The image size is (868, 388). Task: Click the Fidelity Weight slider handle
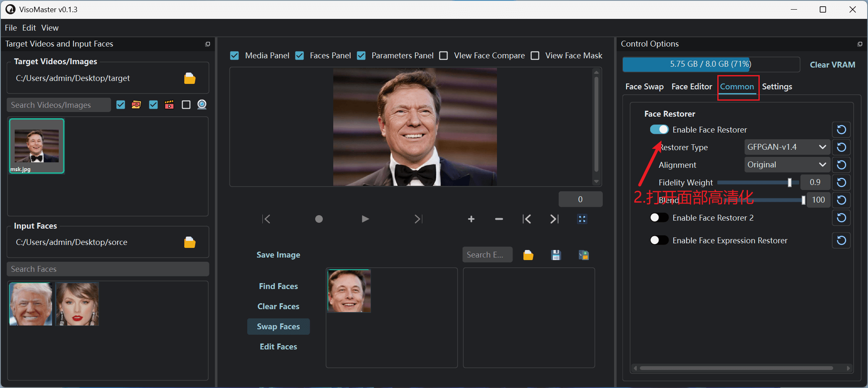click(790, 182)
